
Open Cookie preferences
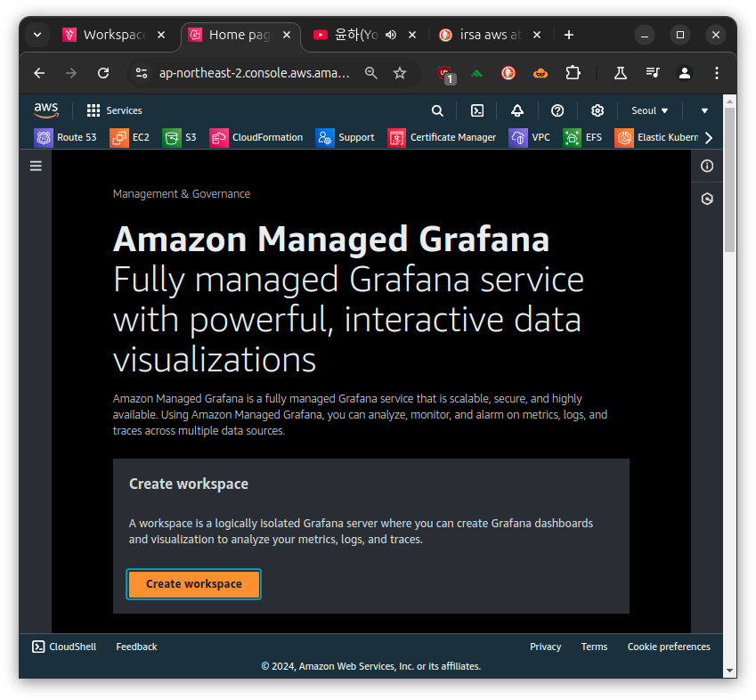(669, 647)
